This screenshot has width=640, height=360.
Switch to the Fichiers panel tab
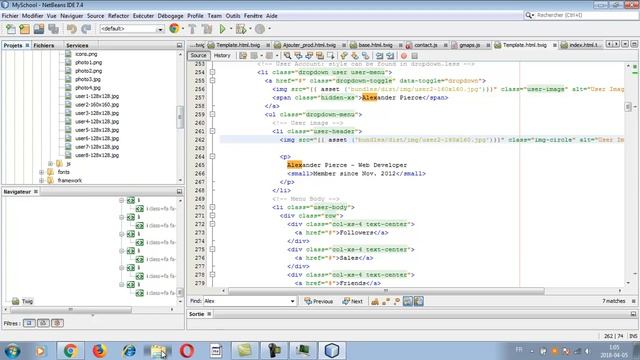[44, 45]
